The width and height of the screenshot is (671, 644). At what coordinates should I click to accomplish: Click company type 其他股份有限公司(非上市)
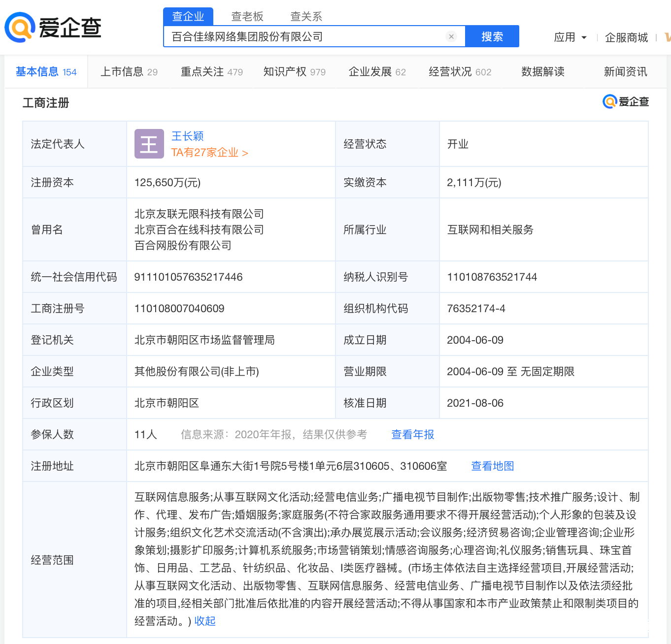[197, 372]
